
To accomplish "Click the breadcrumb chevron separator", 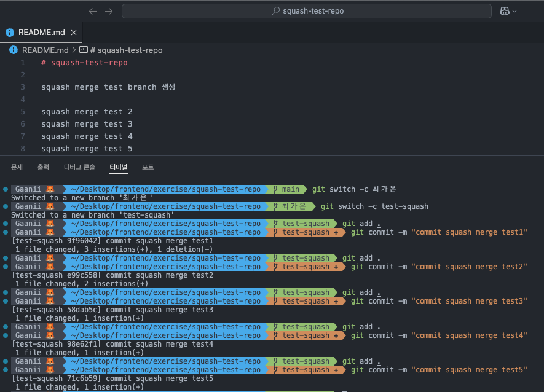I will (x=74, y=50).
